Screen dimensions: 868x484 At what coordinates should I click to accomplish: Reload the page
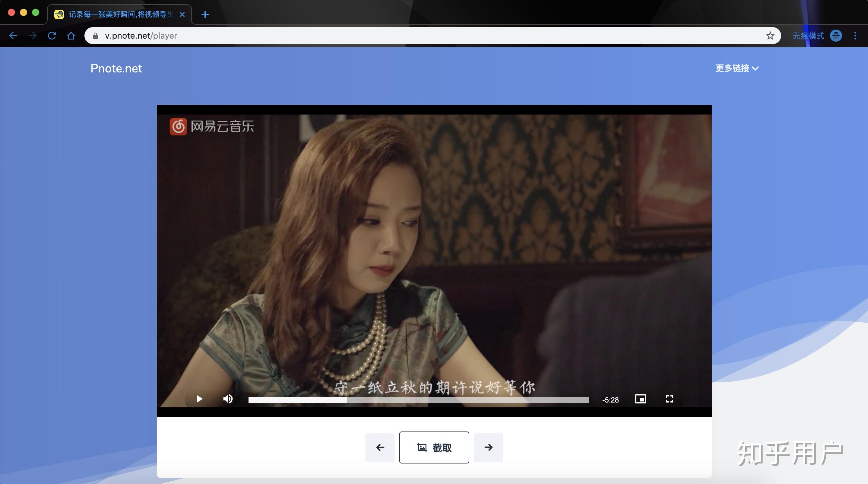click(x=52, y=35)
